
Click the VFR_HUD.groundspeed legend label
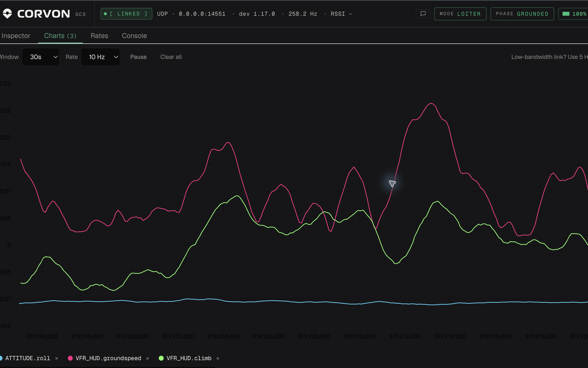(x=108, y=358)
